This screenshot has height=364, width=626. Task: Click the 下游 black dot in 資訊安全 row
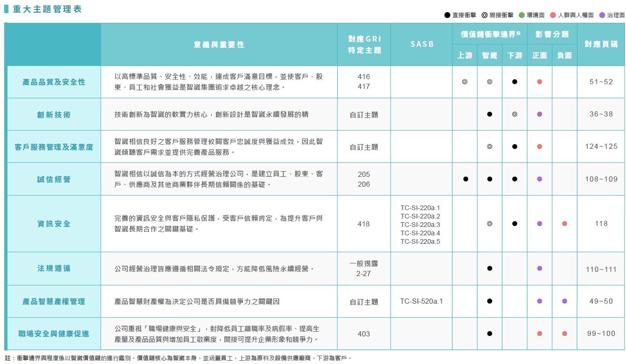click(515, 224)
